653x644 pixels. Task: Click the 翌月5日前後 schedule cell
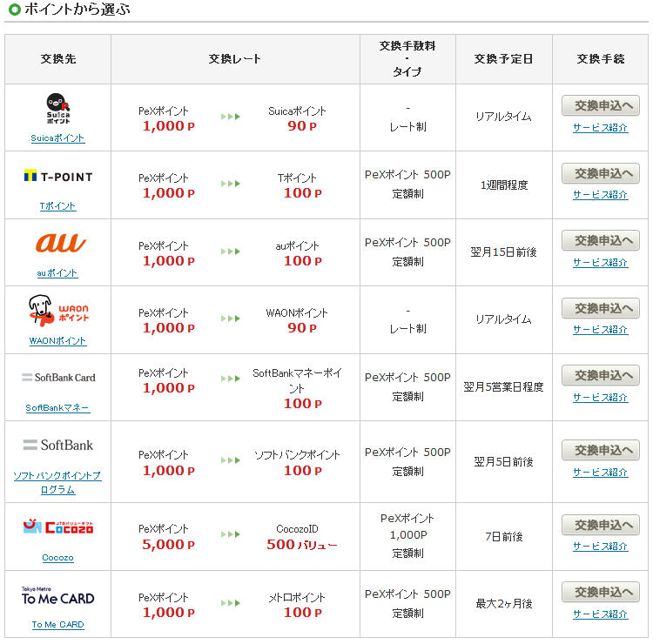pyautogui.click(x=503, y=461)
